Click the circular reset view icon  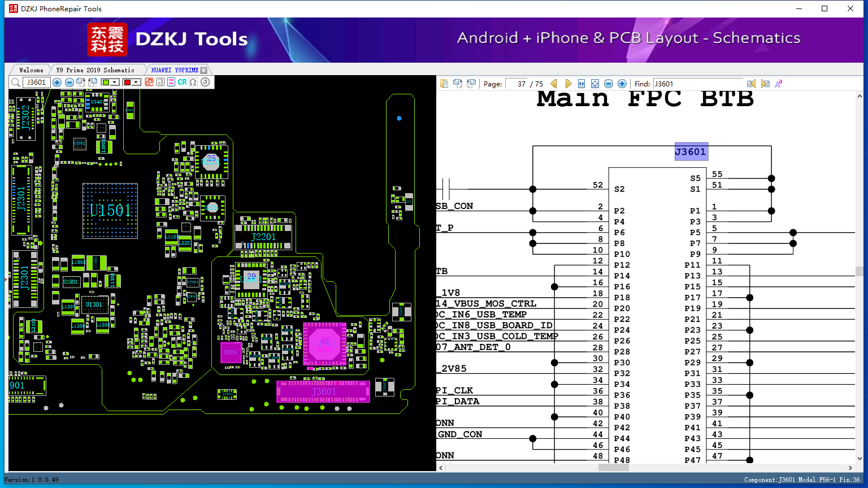pyautogui.click(x=205, y=82)
